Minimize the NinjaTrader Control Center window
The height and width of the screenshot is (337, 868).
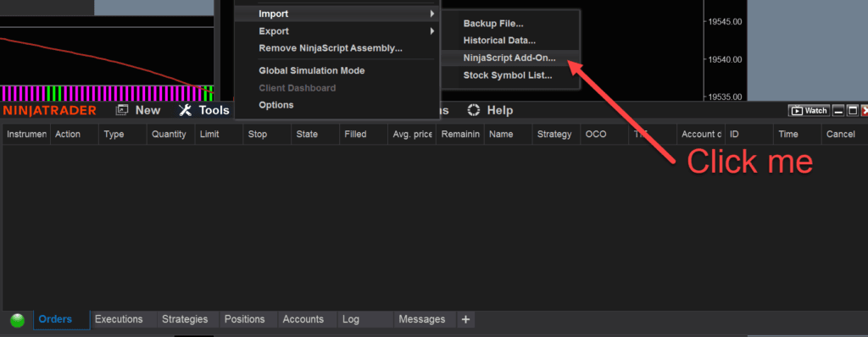(x=838, y=111)
